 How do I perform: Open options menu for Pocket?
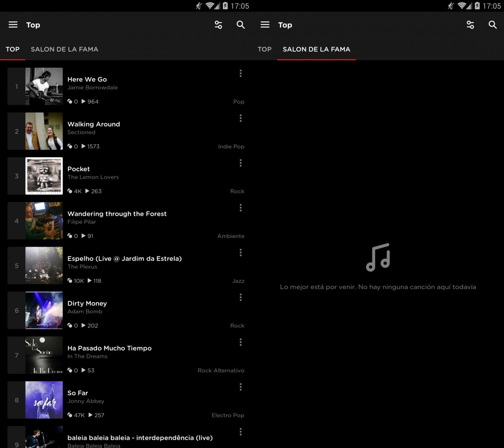point(241,163)
